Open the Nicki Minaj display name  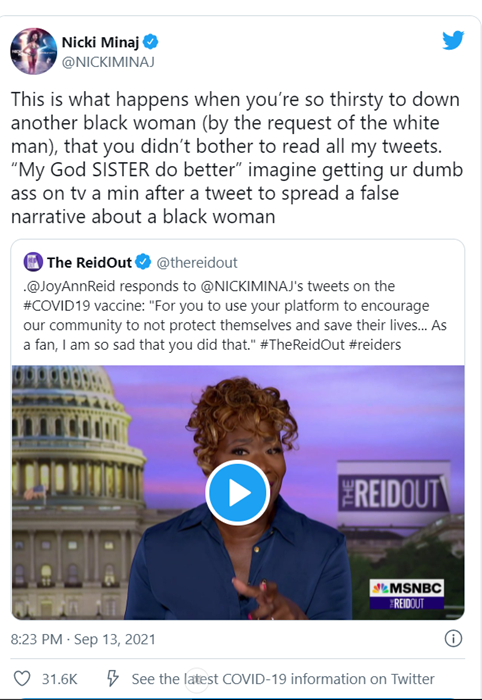coord(100,42)
